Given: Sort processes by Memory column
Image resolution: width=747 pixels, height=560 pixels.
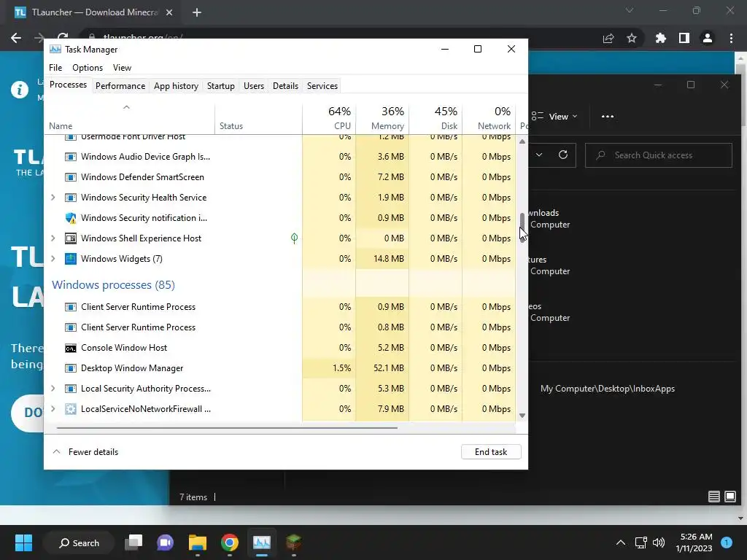Looking at the screenshot, I should [x=382, y=117].
